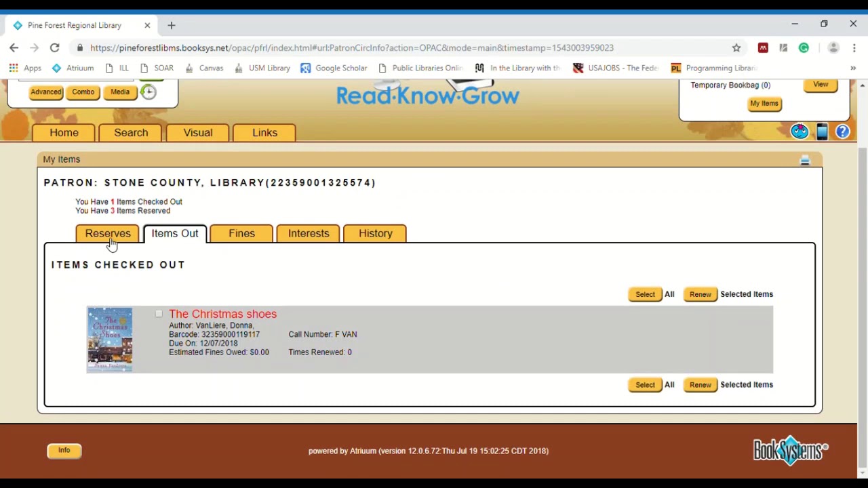The image size is (868, 488).
Task: Click the upper Renew Selected Items button
Action: click(x=701, y=294)
